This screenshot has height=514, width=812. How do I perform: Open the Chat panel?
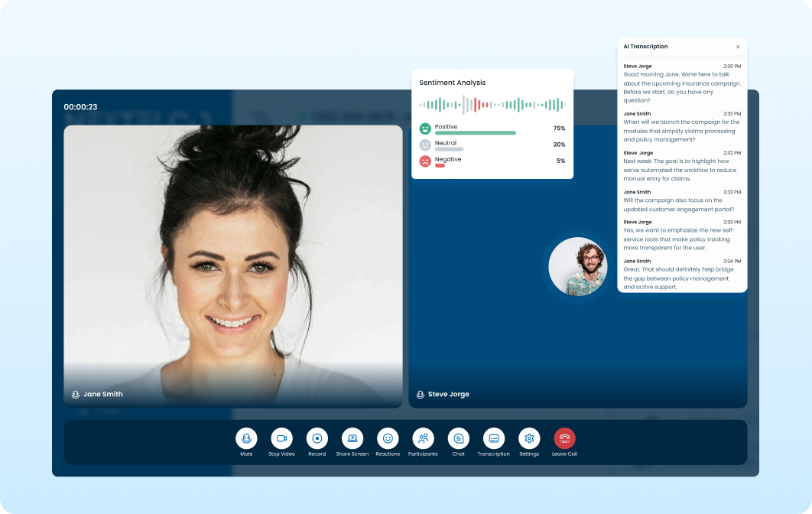click(458, 438)
